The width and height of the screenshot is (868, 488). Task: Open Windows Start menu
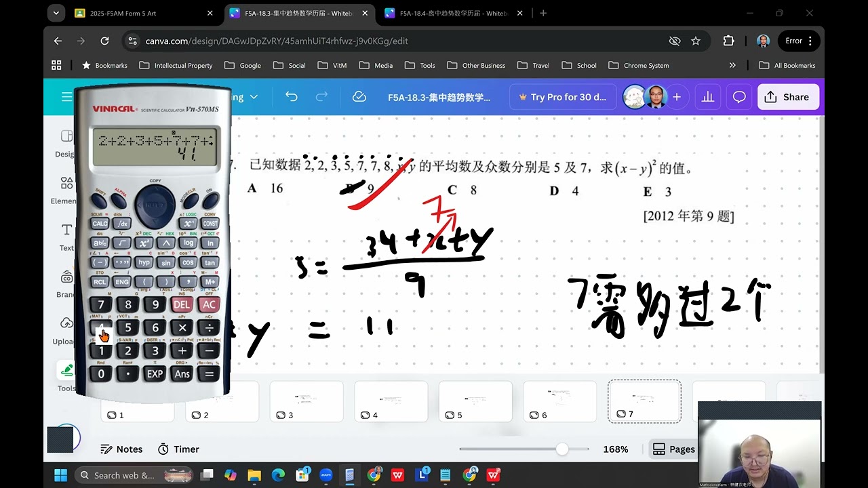(x=60, y=475)
